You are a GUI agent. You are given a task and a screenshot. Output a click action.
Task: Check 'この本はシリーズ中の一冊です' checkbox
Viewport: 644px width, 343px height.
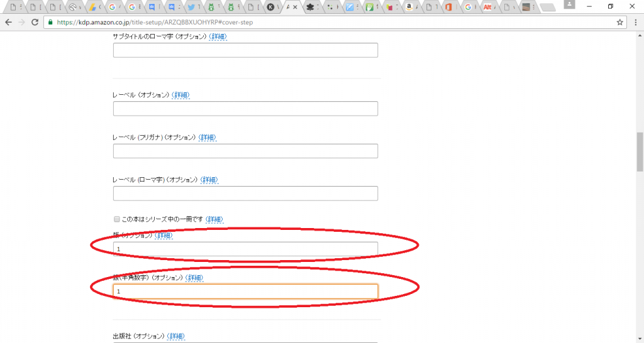tap(116, 219)
